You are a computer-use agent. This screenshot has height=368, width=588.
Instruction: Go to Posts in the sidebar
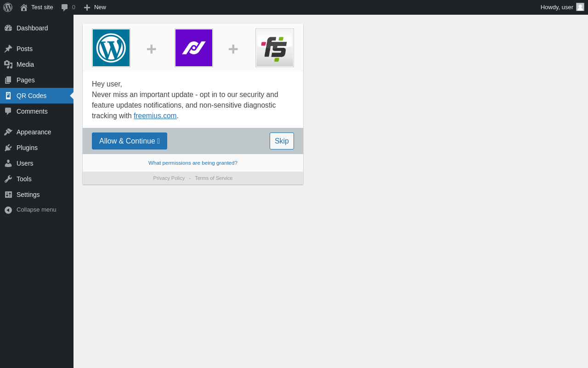tap(37, 49)
